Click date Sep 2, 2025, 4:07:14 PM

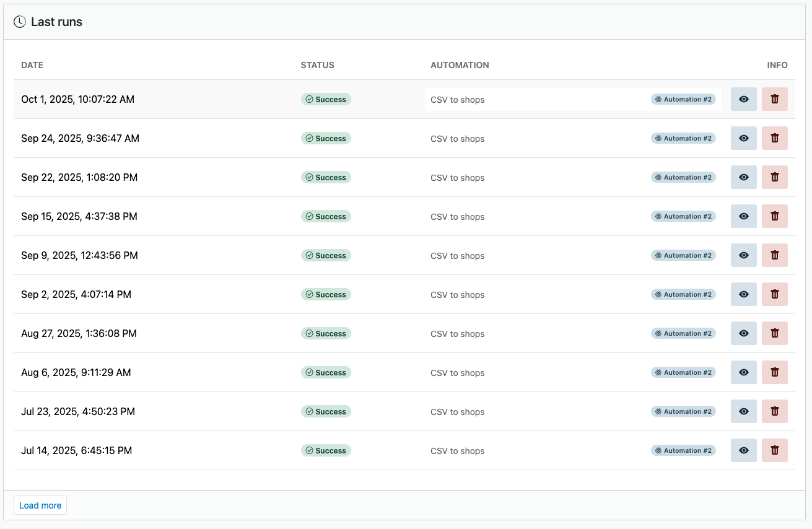[x=76, y=294]
